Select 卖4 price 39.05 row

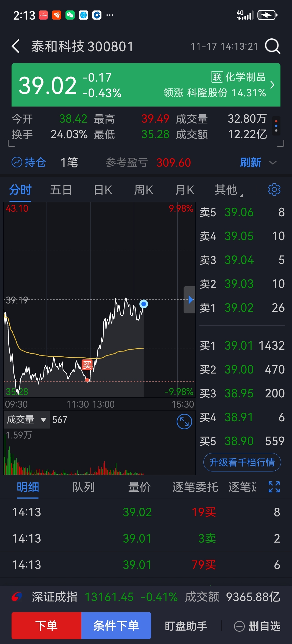coord(242,236)
